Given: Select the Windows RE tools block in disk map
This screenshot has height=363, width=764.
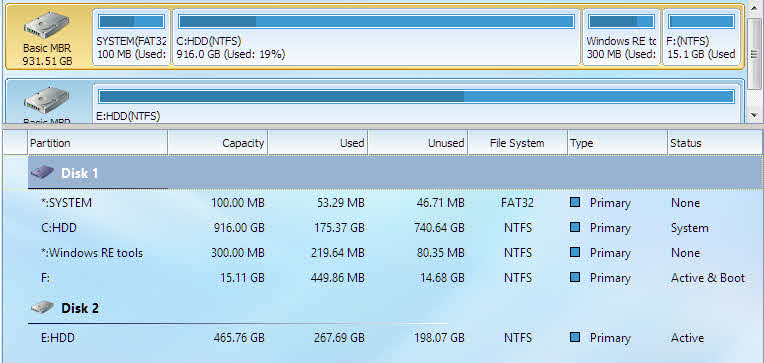Looking at the screenshot, I should tap(621, 37).
